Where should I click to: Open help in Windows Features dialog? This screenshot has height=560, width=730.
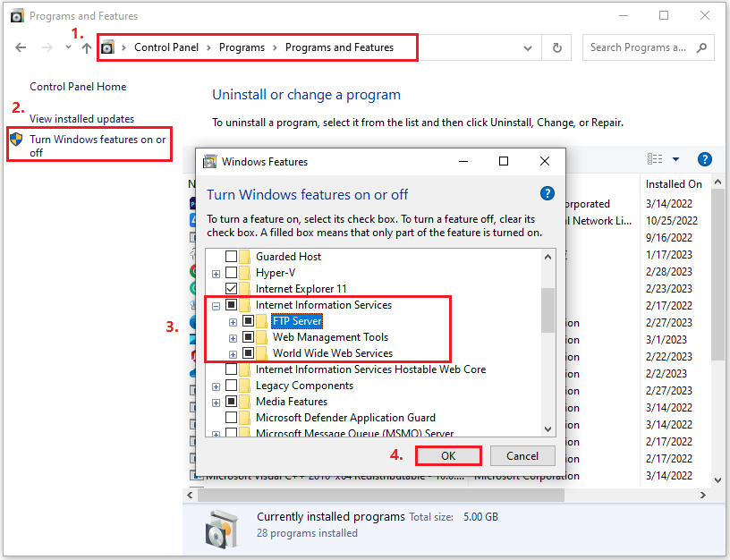(x=547, y=193)
